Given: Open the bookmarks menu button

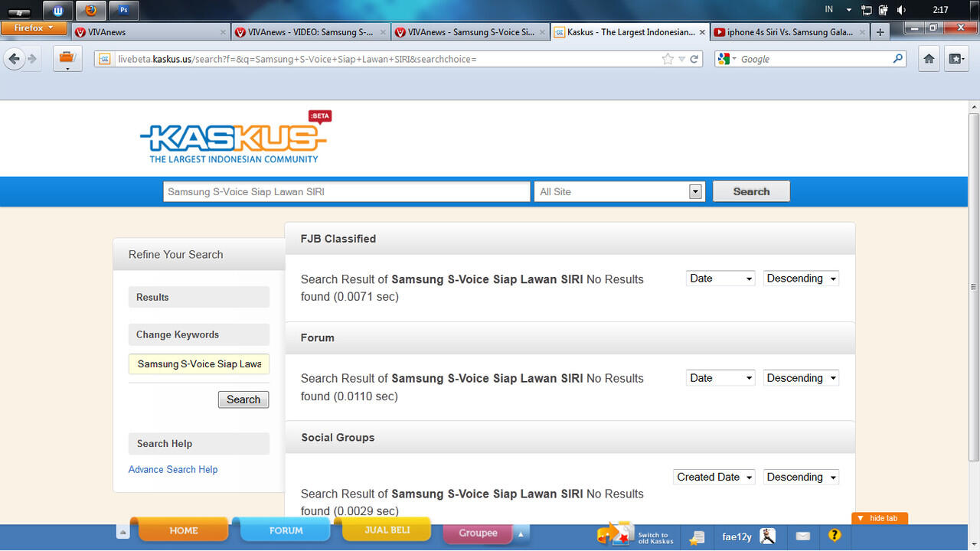Looking at the screenshot, I should click(x=956, y=59).
